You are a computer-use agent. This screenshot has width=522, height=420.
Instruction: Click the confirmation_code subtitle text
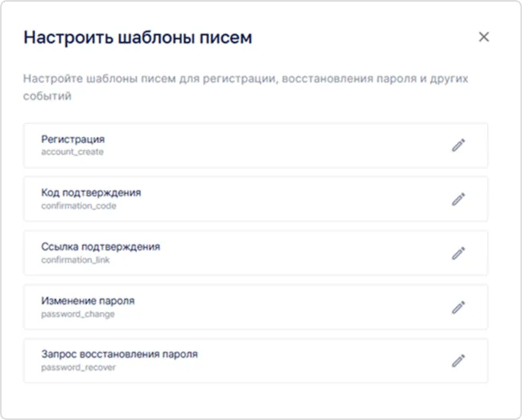pos(78,206)
